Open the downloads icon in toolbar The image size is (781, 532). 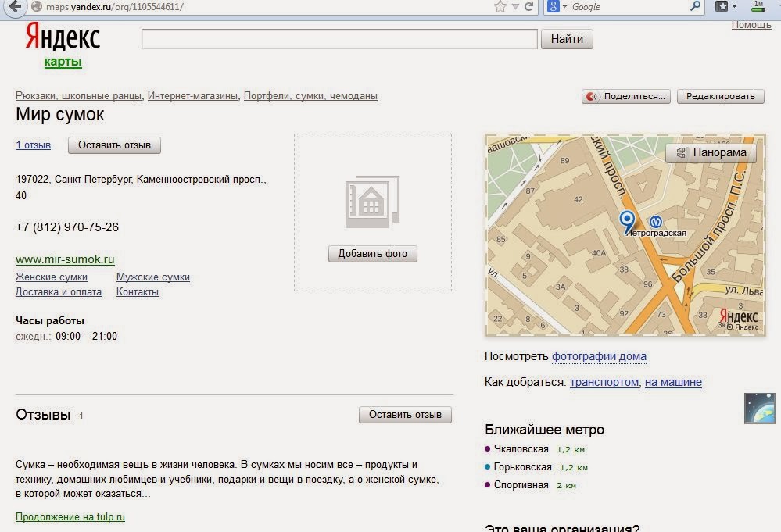click(x=758, y=6)
